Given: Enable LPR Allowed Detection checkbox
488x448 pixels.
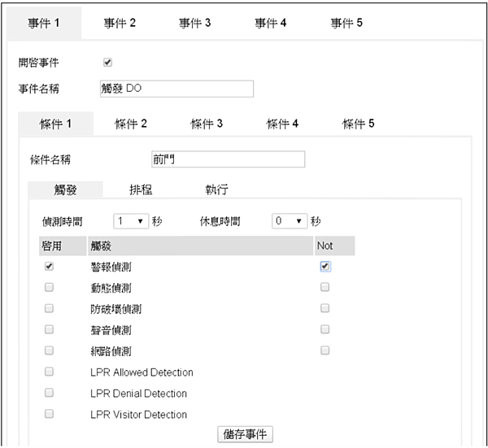Looking at the screenshot, I should 49,372.
